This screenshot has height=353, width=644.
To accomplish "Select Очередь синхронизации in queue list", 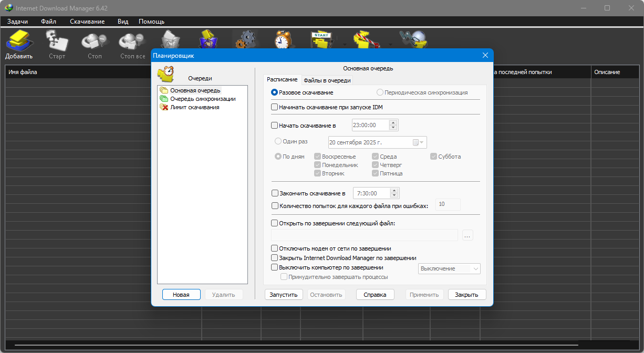I will tap(202, 99).
